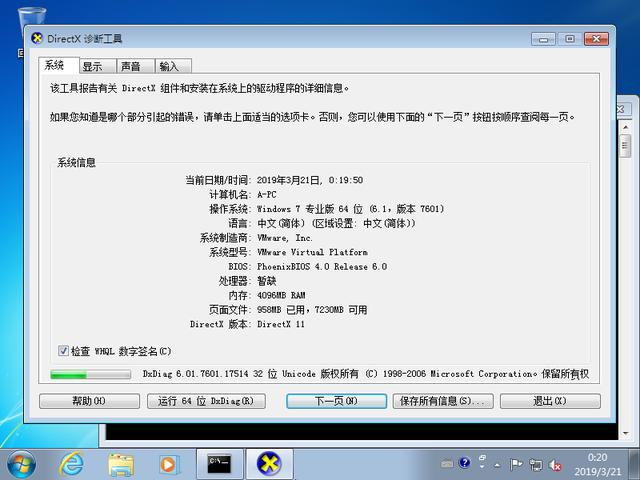Select the 输入 tab
Viewport: 640px width, 480px height.
(173, 66)
